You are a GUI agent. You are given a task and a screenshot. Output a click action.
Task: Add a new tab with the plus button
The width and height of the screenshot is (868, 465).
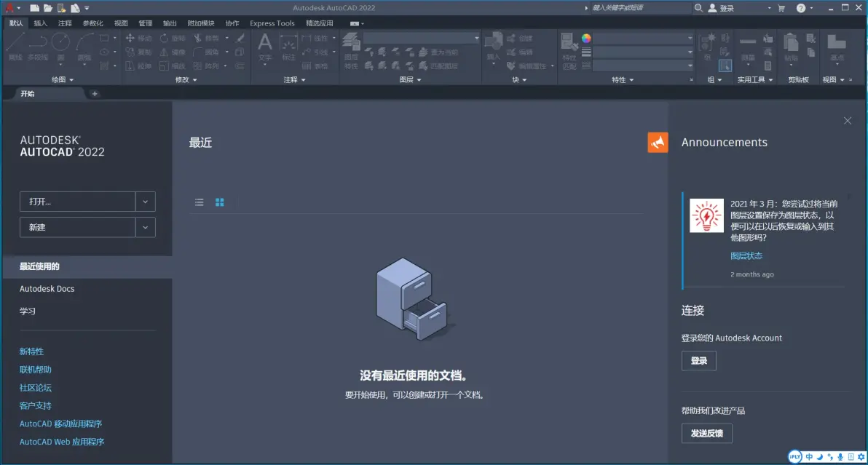tap(95, 93)
